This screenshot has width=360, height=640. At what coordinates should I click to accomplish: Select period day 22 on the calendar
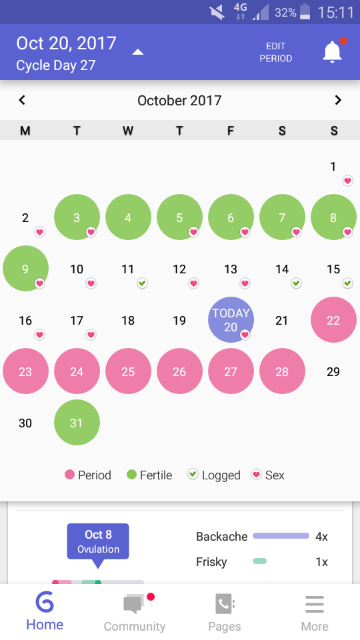pyautogui.click(x=333, y=320)
